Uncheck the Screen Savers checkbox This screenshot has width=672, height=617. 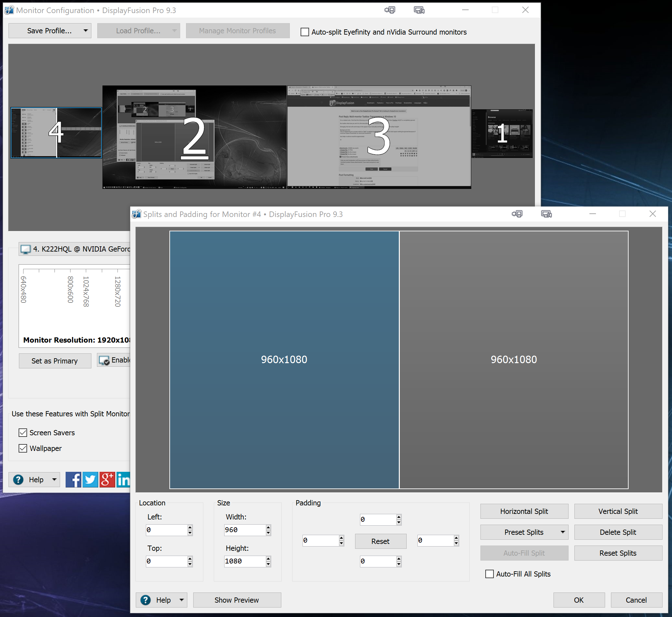pyautogui.click(x=23, y=433)
